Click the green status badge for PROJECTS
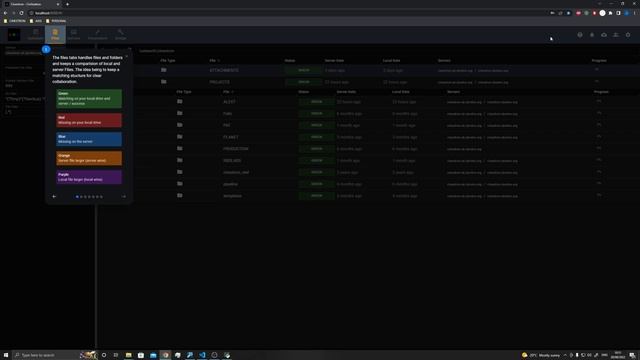Image resolution: width=640 pixels, height=360 pixels. point(303,82)
